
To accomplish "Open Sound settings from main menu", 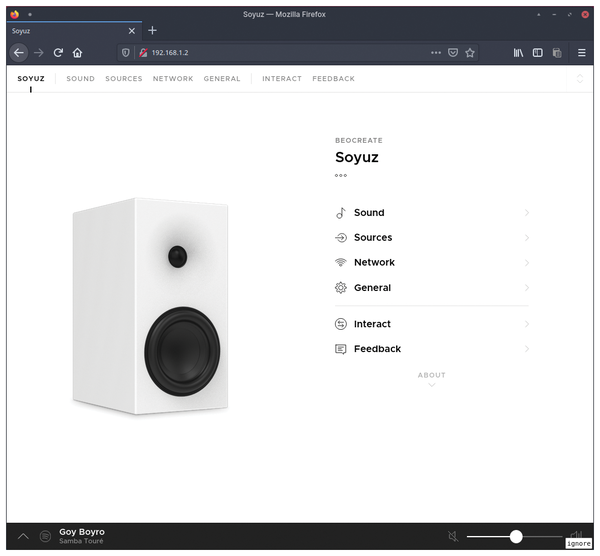I will point(432,213).
